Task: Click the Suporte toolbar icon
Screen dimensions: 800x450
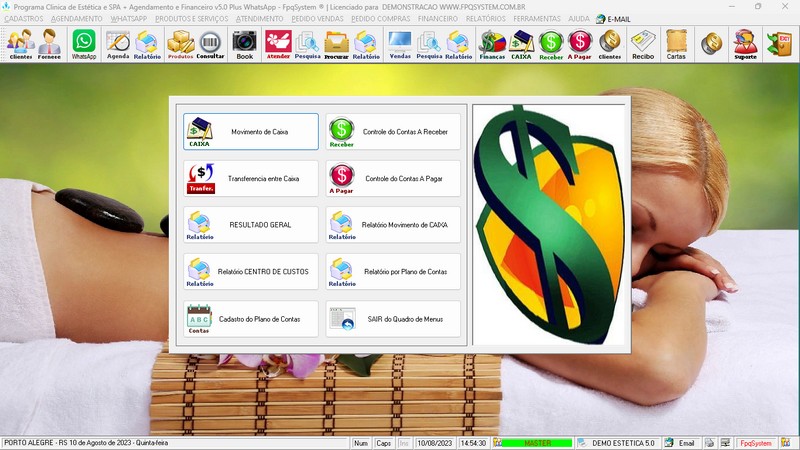Action: coord(745,44)
